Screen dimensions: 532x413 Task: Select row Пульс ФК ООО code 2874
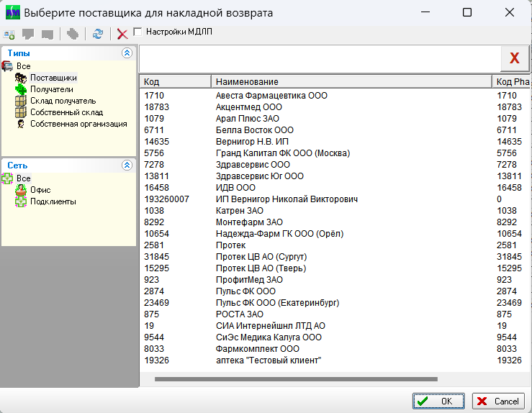tap(334, 291)
